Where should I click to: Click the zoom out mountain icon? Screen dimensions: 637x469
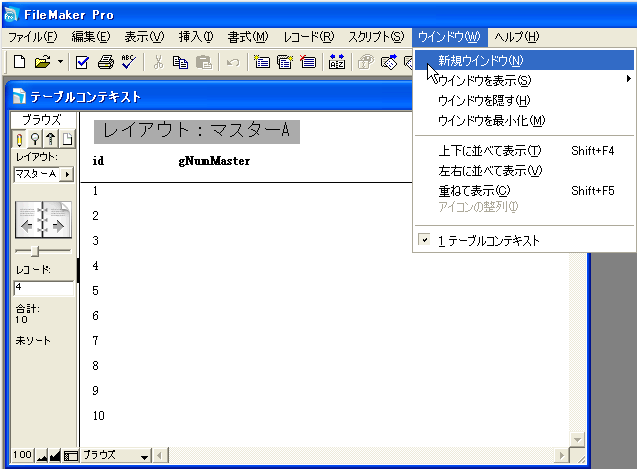tap(43, 456)
